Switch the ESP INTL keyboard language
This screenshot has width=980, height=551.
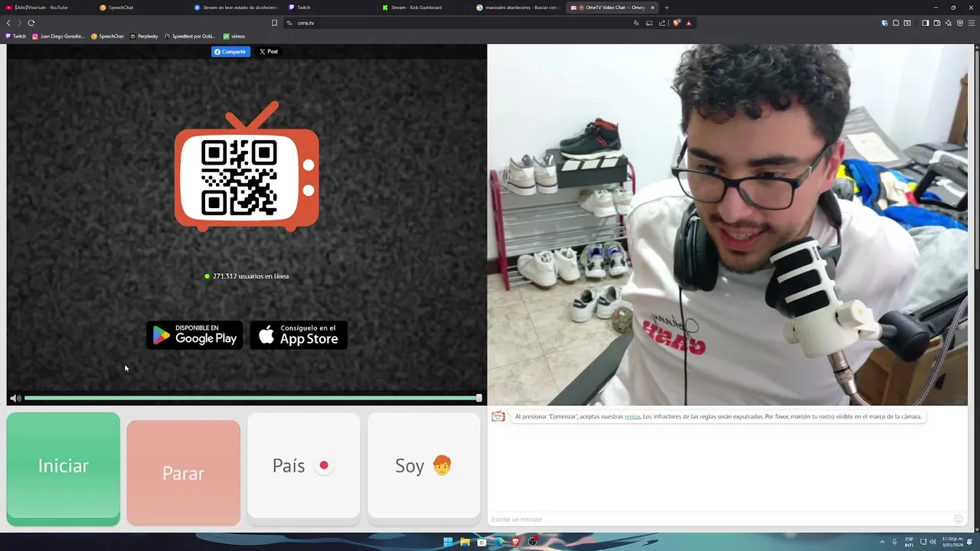pyautogui.click(x=910, y=542)
